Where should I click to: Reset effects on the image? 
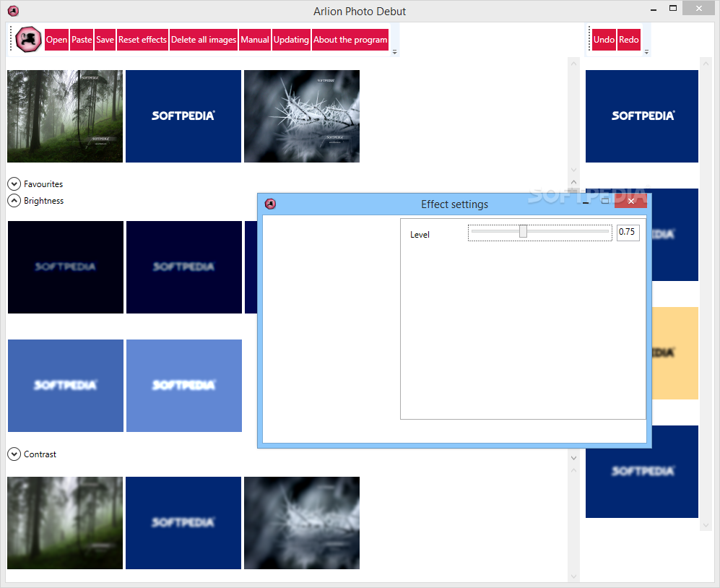(142, 40)
